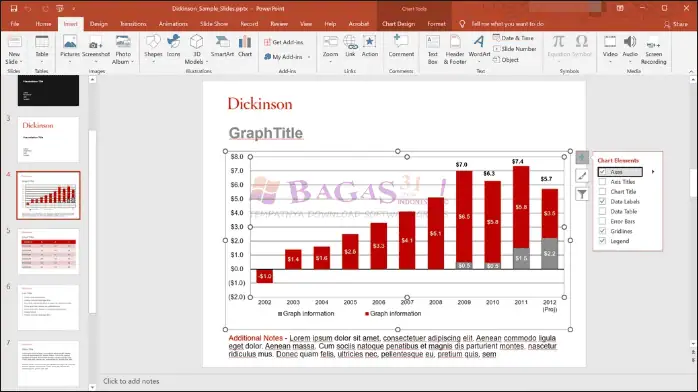Insert a Symbol (omega icon)

point(581,46)
